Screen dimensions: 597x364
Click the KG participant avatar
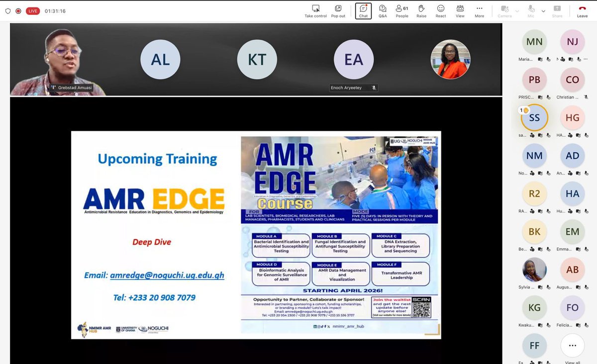tap(534, 308)
